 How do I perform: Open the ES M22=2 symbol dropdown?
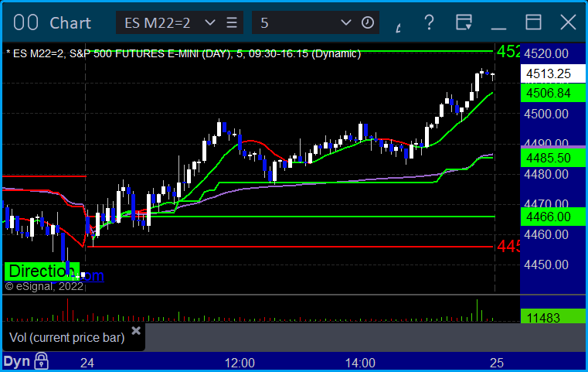[x=210, y=22]
